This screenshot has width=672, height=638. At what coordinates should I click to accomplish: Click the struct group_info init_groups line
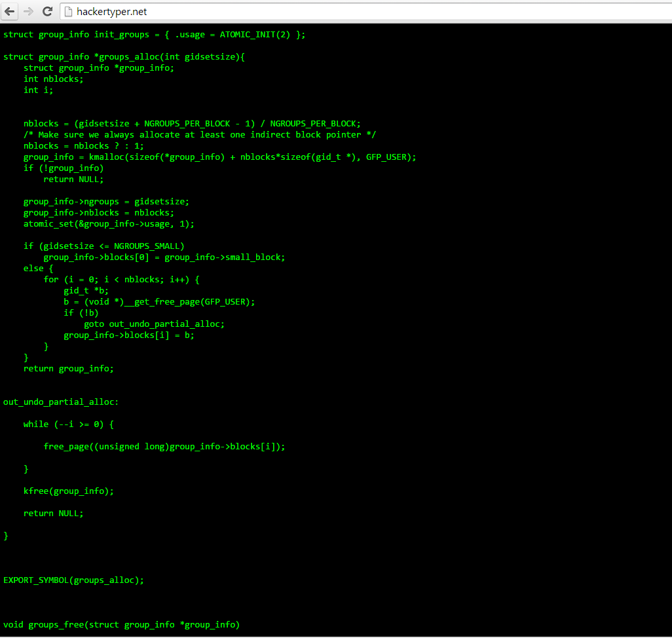point(154,34)
